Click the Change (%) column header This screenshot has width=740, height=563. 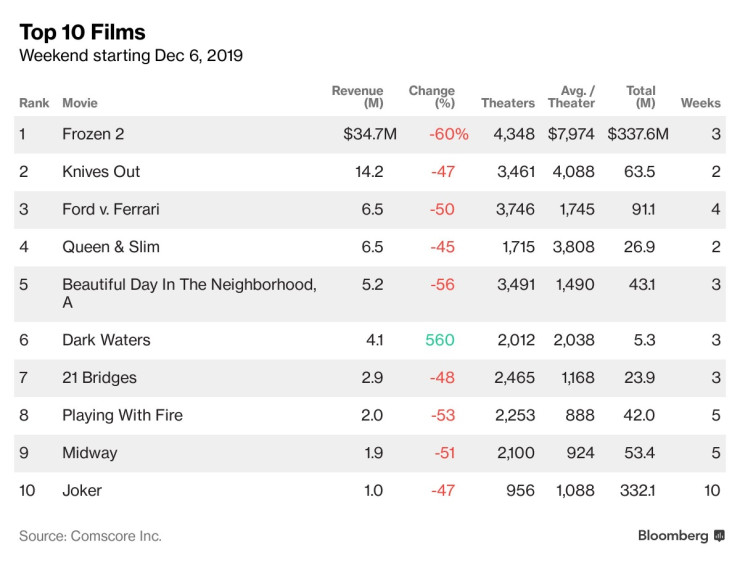click(x=431, y=97)
